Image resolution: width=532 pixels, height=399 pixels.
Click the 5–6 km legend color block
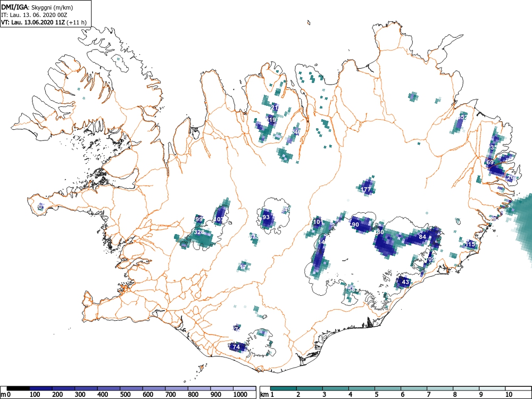click(x=388, y=388)
